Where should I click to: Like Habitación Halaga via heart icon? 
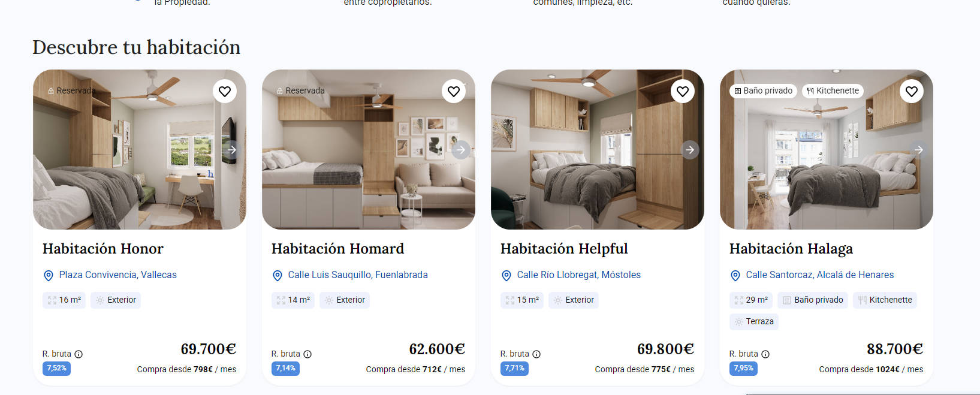pos(912,91)
